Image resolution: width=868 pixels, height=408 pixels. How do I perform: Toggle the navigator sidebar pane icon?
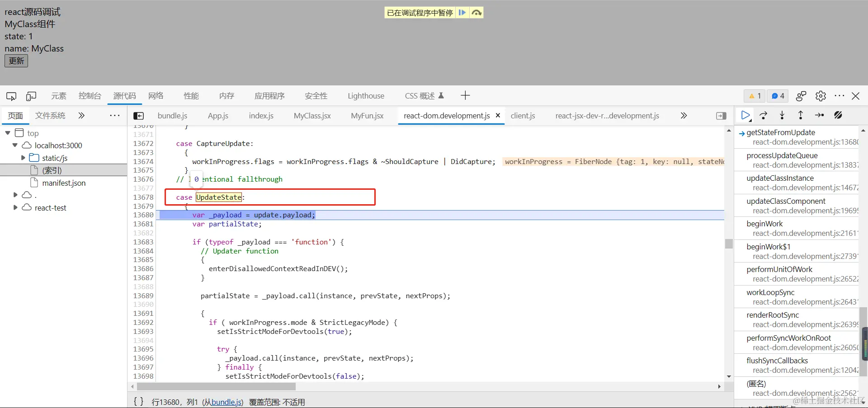(x=139, y=116)
